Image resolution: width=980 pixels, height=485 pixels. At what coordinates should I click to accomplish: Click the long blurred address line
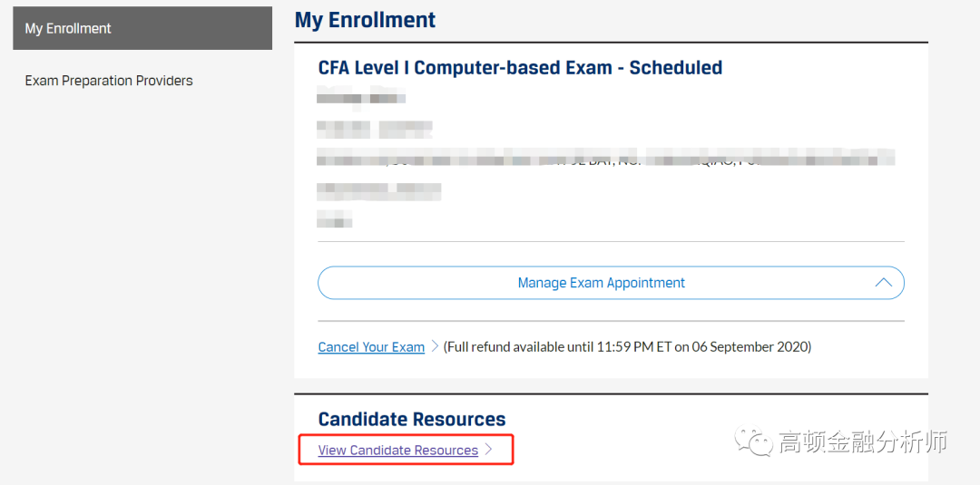point(605,160)
